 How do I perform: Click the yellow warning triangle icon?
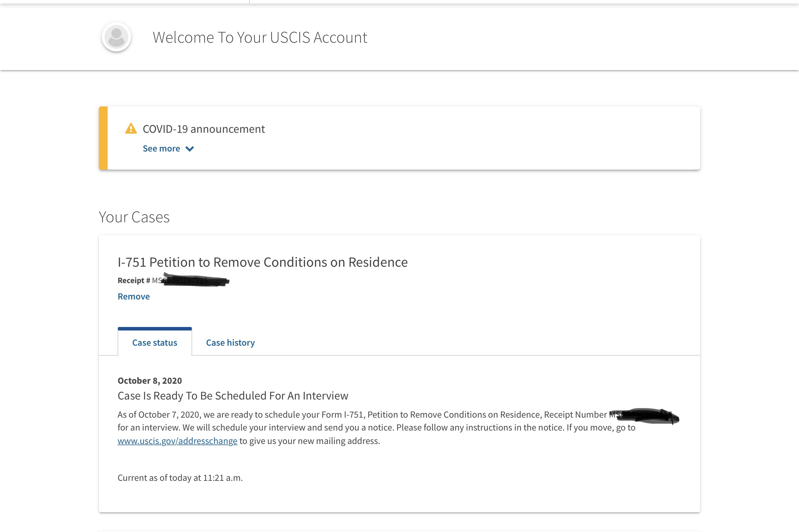(131, 129)
